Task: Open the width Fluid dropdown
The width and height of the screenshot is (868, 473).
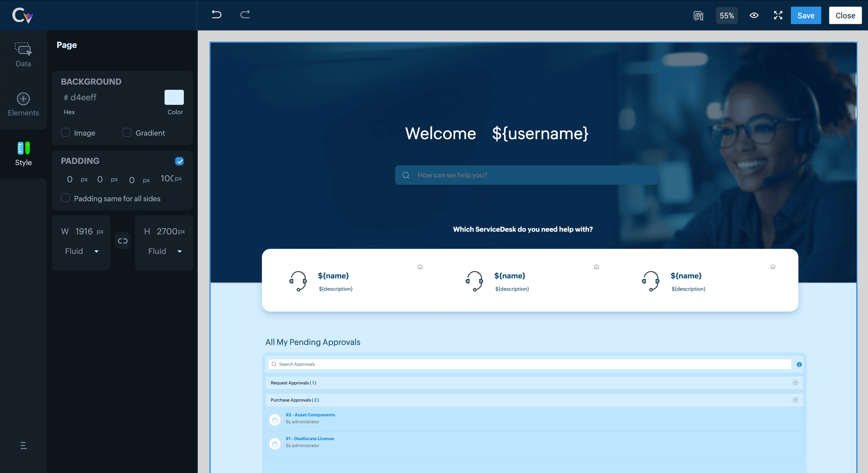Action: coord(82,251)
